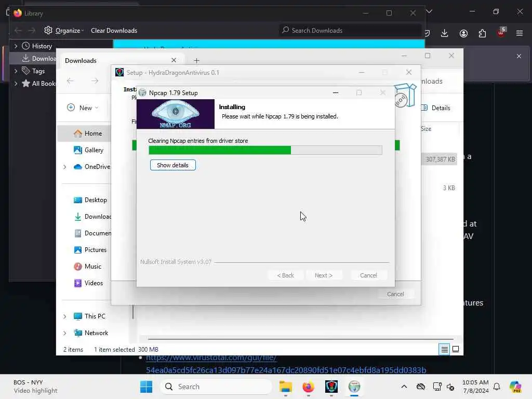Open Pictures folder in sidebar
This screenshot has height=399, width=532.
[x=90, y=250]
